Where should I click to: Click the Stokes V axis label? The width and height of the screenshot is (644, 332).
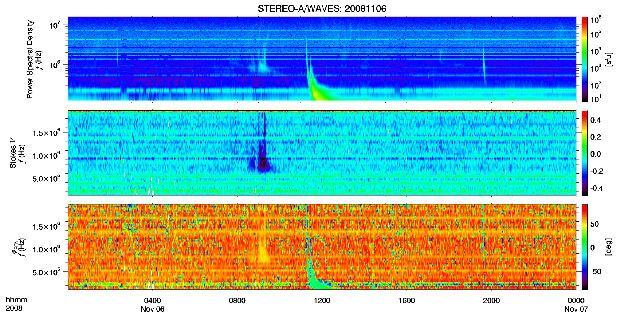tap(13, 153)
